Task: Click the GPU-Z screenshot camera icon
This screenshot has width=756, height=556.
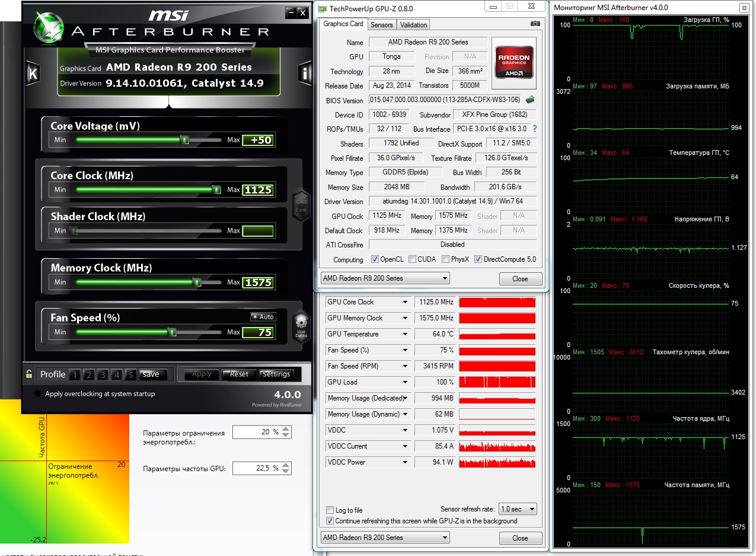Action: pyautogui.click(x=535, y=24)
